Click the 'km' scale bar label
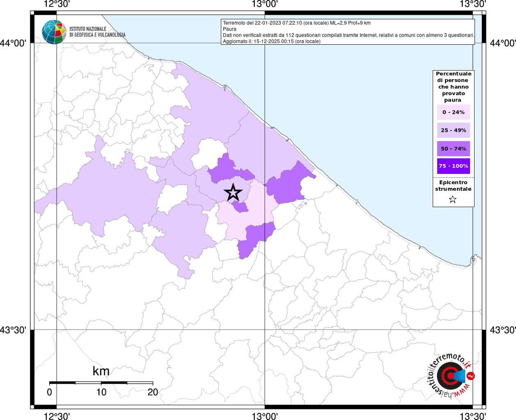This screenshot has height=420, width=516. 101,371
